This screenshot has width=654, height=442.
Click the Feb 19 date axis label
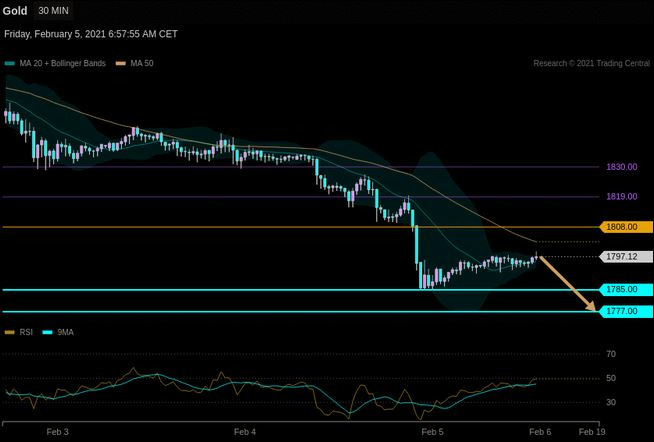[x=592, y=432]
